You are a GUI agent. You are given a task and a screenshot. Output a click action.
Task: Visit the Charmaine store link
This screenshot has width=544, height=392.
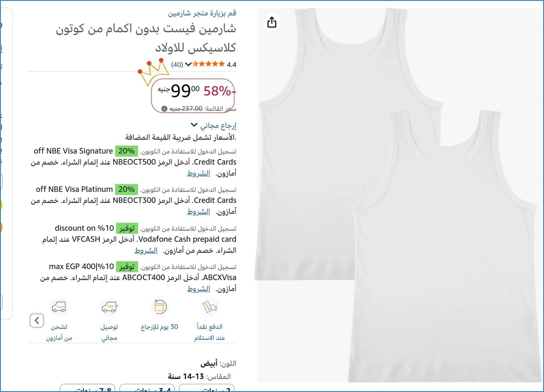click(x=202, y=13)
